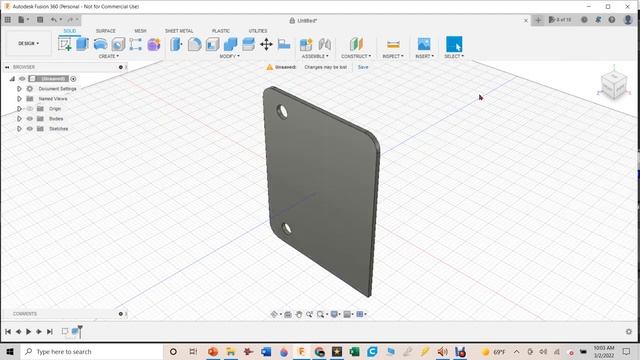The height and width of the screenshot is (360, 640).
Task: Open the Construct dropdown menu
Action: click(356, 56)
